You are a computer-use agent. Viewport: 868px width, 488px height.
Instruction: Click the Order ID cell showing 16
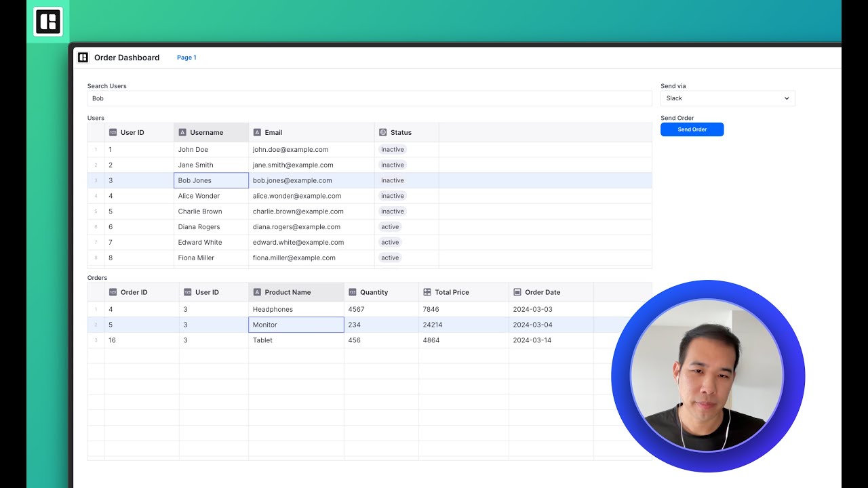tap(142, 340)
